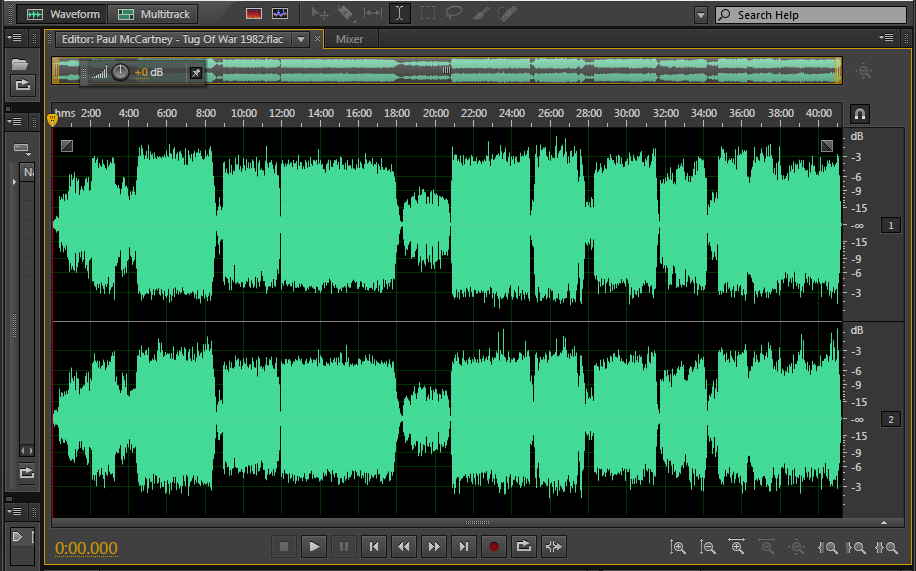Screen dimensions: 916x571
Task: Toggle skip selection button
Action: tap(554, 547)
